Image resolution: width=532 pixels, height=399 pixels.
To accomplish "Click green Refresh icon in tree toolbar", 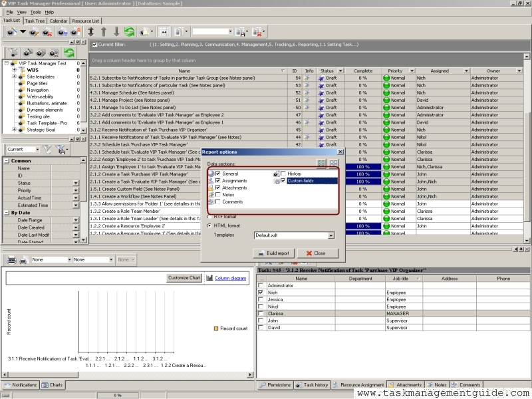I will [69, 53].
